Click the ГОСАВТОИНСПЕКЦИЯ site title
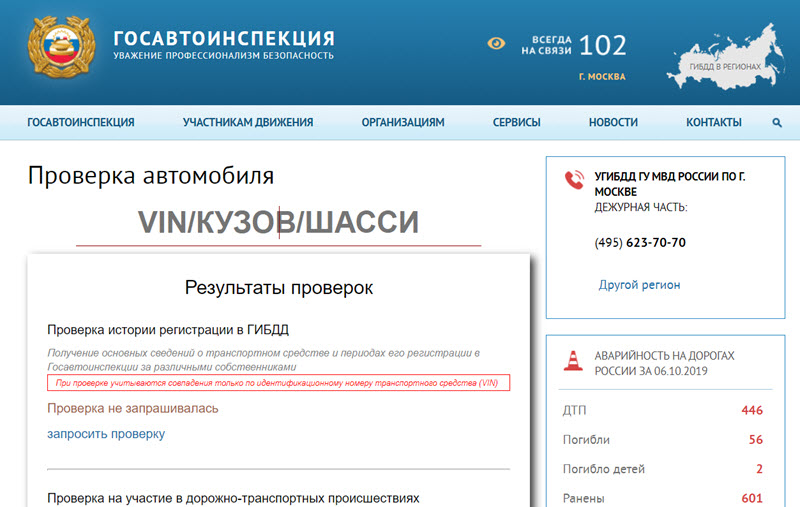 click(x=224, y=38)
